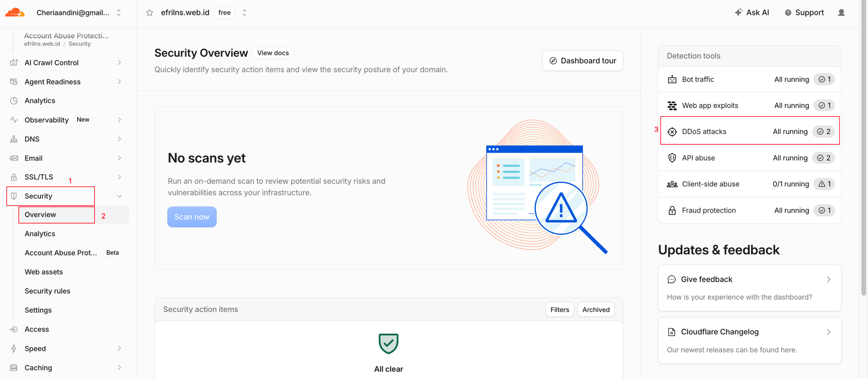Click the Security shield icon
The height and width of the screenshot is (379, 868).
pos(14,196)
